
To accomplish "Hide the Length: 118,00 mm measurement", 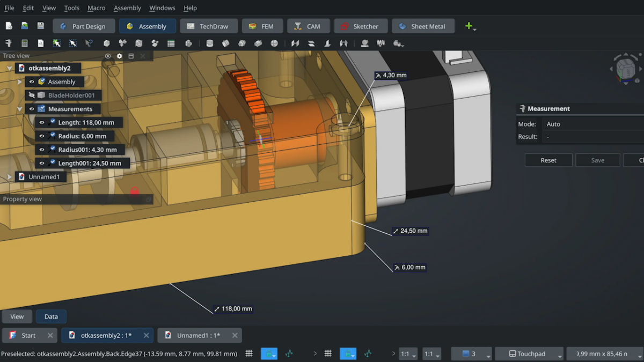I will [x=43, y=122].
